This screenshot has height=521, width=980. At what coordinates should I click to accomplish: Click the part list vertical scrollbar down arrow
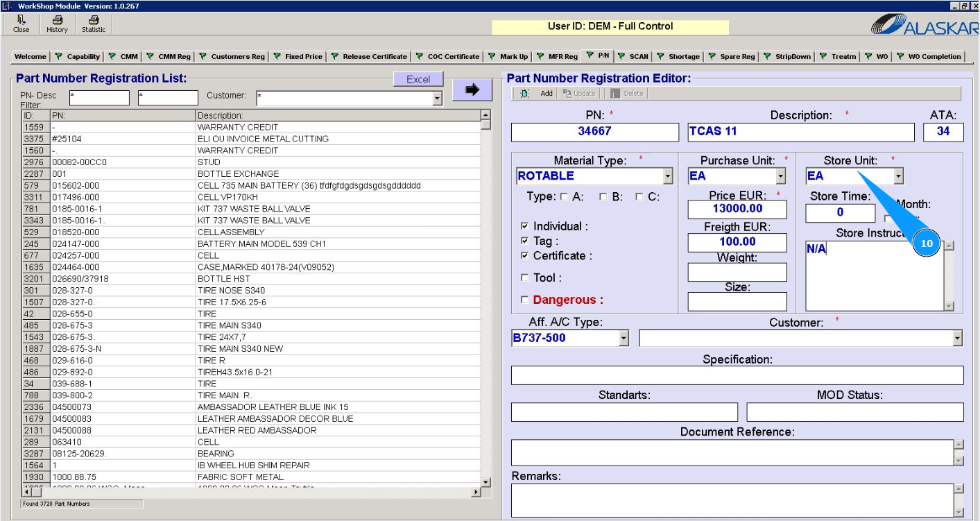coord(485,481)
